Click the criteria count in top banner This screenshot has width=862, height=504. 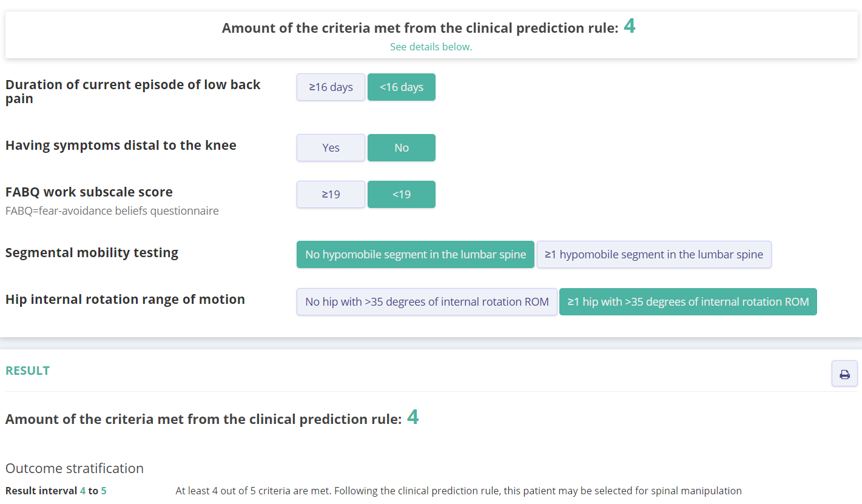(x=630, y=27)
